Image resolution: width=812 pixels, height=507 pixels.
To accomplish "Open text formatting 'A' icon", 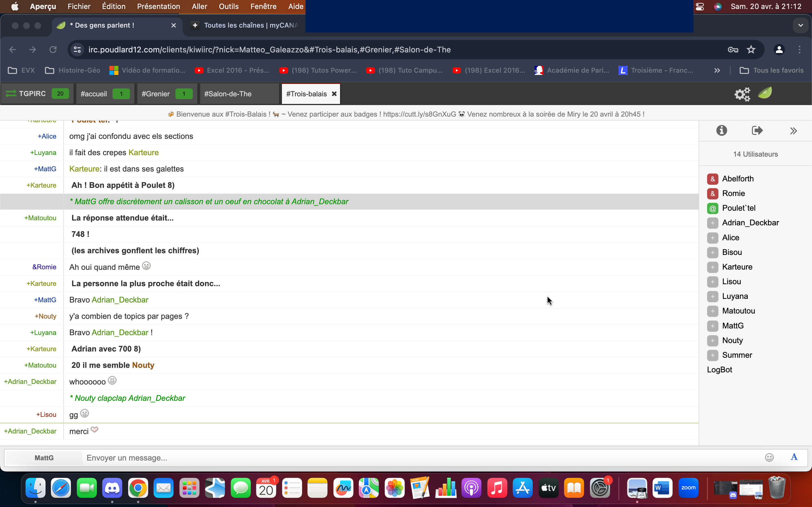I will pyautogui.click(x=794, y=457).
